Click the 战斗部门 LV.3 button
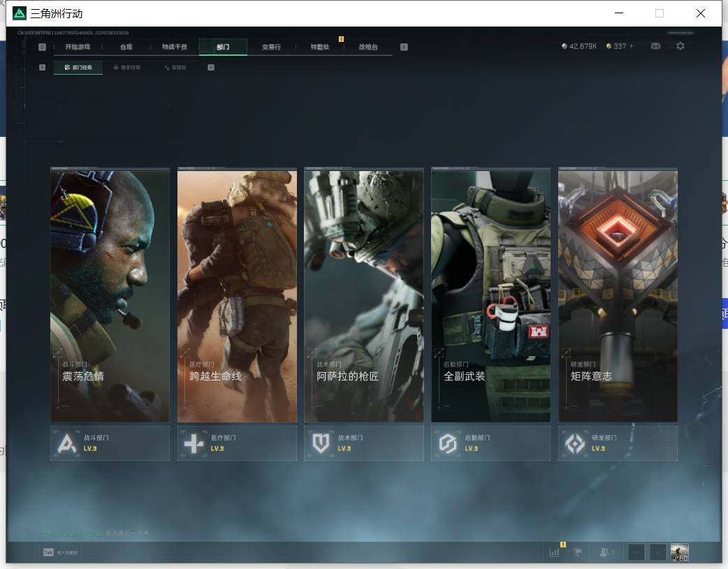The width and height of the screenshot is (728, 569). pyautogui.click(x=110, y=443)
